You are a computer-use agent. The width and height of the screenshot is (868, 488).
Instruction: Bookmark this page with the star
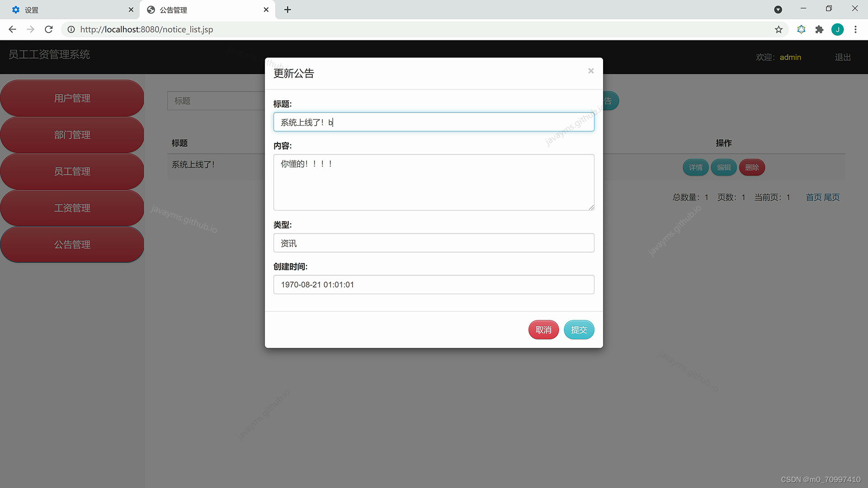point(778,29)
